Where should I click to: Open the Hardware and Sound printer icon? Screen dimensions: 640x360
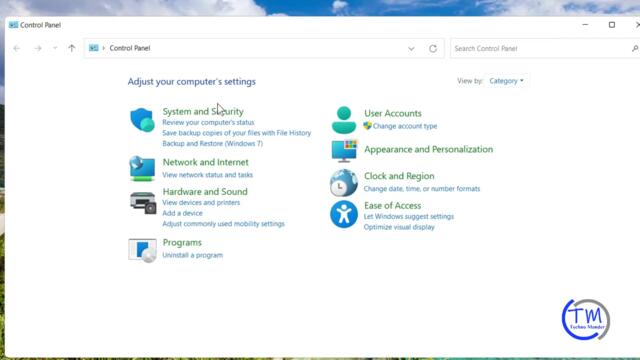[x=142, y=202]
